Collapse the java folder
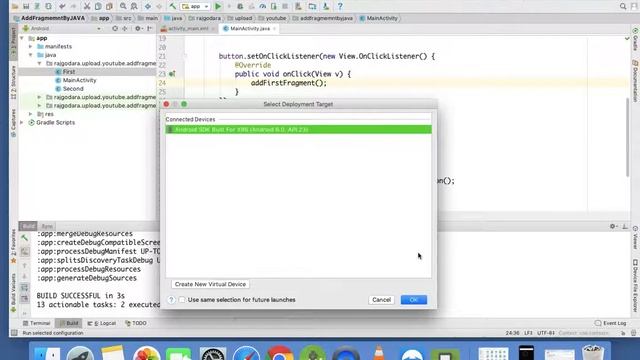Screen dimensions: 640x360 tap(31, 55)
